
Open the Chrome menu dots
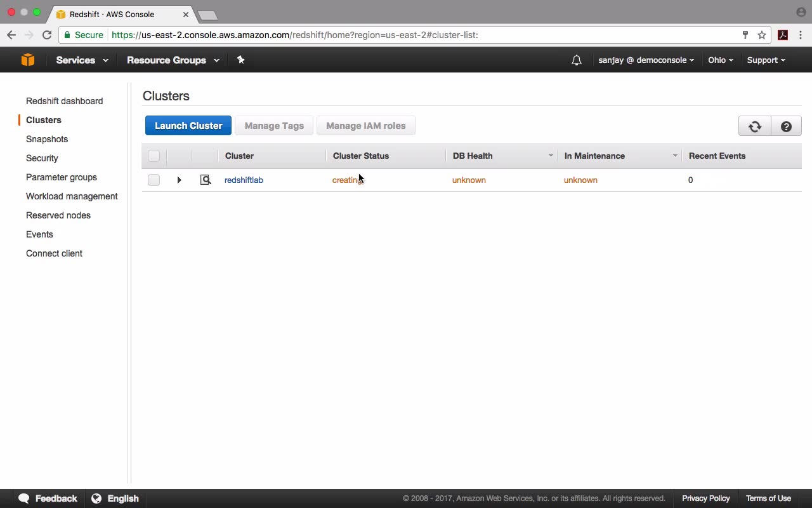coord(801,35)
